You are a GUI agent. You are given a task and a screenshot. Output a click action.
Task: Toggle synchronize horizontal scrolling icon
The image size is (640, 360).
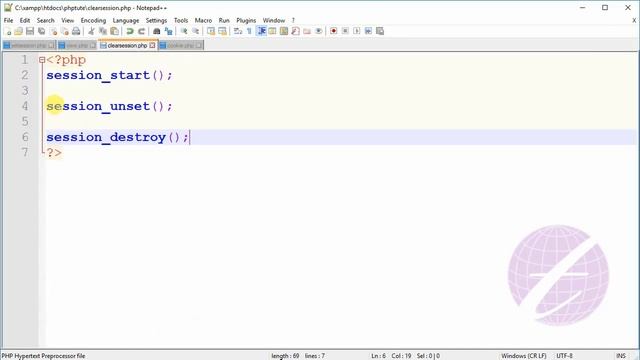coord(222,31)
